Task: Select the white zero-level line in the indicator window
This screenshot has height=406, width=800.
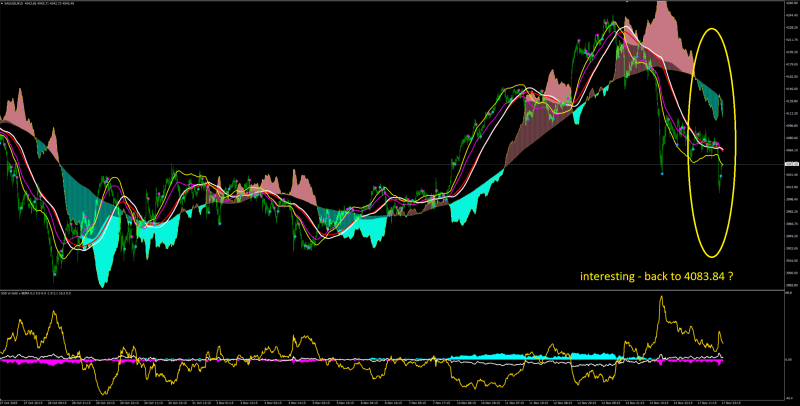Action: coord(361,360)
